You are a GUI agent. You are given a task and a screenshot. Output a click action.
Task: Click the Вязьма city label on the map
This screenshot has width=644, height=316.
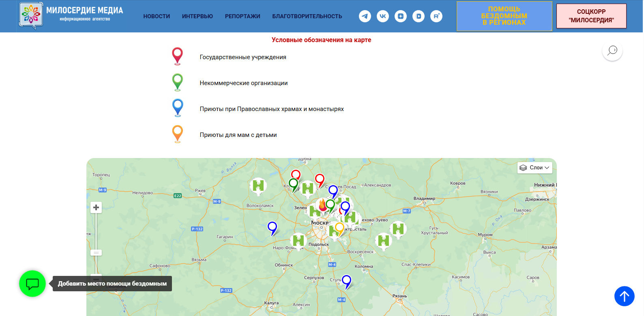point(199,260)
